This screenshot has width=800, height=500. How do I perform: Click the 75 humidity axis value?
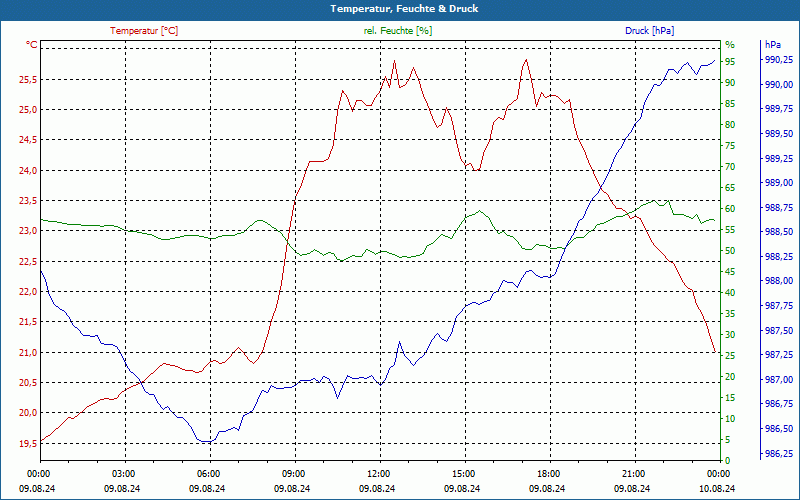[730, 146]
